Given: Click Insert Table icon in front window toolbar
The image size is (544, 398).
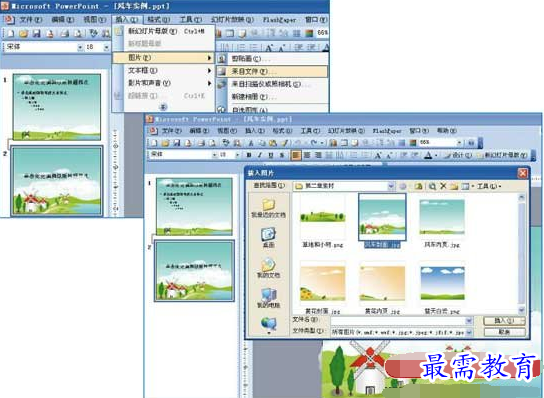Looking at the screenshot, I should click(x=344, y=143).
